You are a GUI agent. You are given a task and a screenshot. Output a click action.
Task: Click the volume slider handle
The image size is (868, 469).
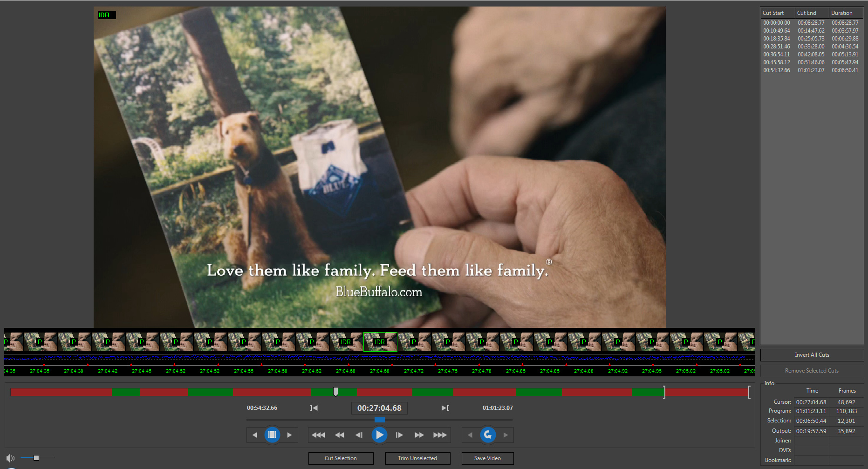[x=36, y=458]
